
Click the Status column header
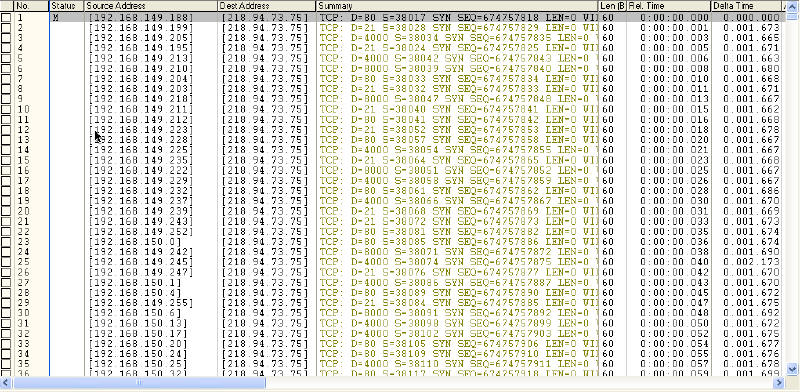click(x=67, y=6)
